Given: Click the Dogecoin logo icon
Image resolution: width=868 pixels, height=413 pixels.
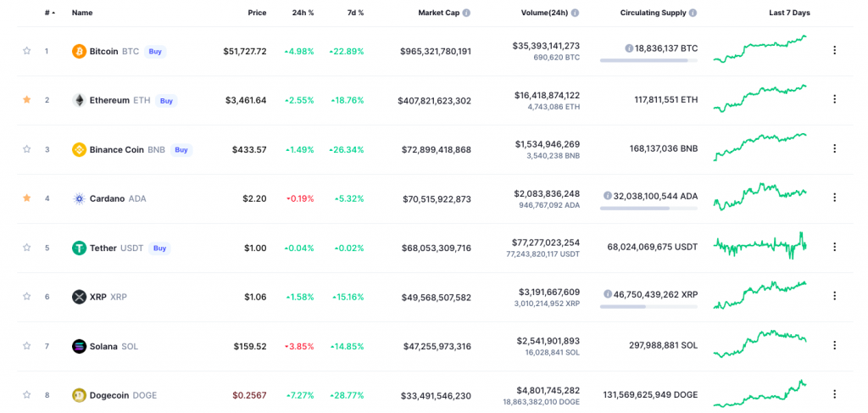Looking at the screenshot, I should tap(79, 395).
